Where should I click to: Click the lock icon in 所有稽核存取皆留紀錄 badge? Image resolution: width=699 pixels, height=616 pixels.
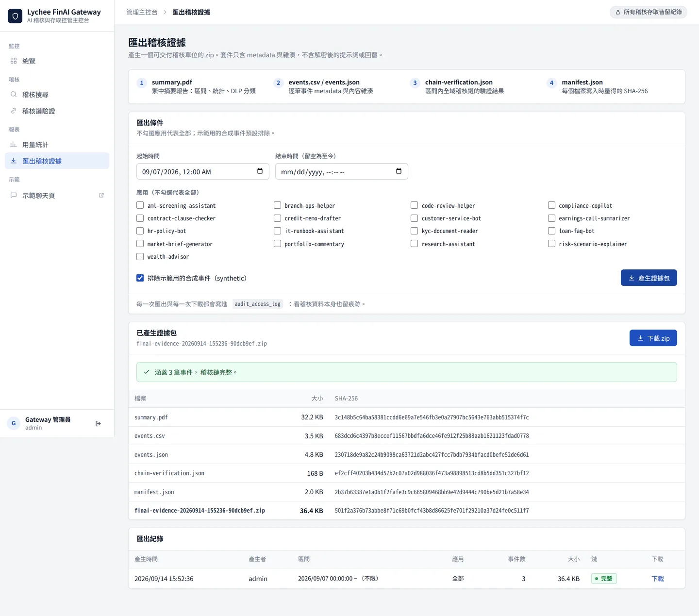618,12
